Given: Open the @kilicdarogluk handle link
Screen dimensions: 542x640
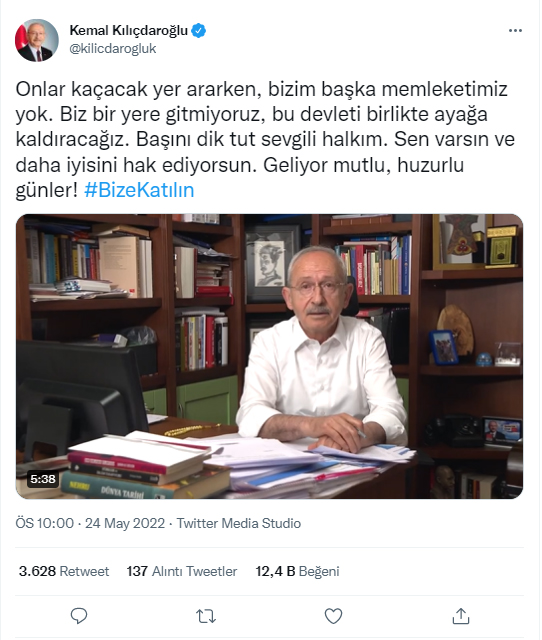Looking at the screenshot, I should point(113,49).
